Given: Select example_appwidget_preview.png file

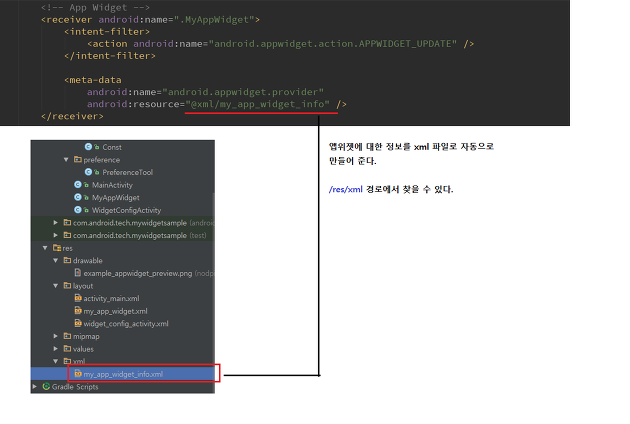Looking at the screenshot, I should point(137,273).
